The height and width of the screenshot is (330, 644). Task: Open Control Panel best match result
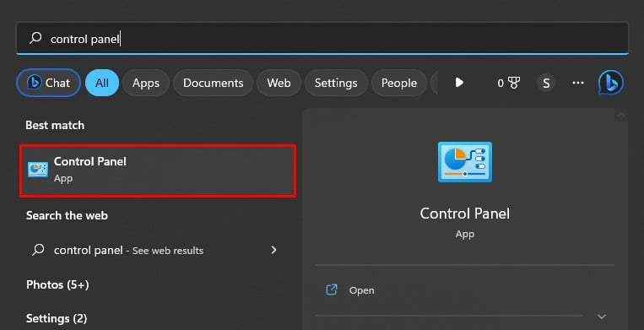(158, 170)
